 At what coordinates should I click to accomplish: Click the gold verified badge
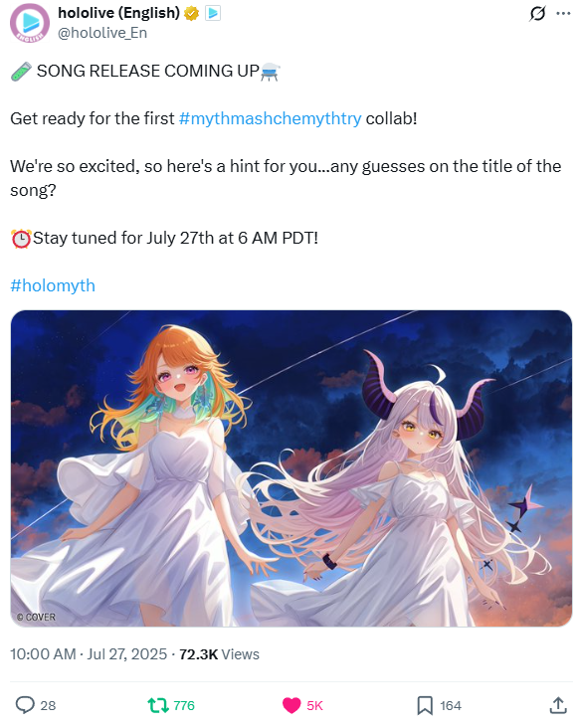(x=191, y=14)
